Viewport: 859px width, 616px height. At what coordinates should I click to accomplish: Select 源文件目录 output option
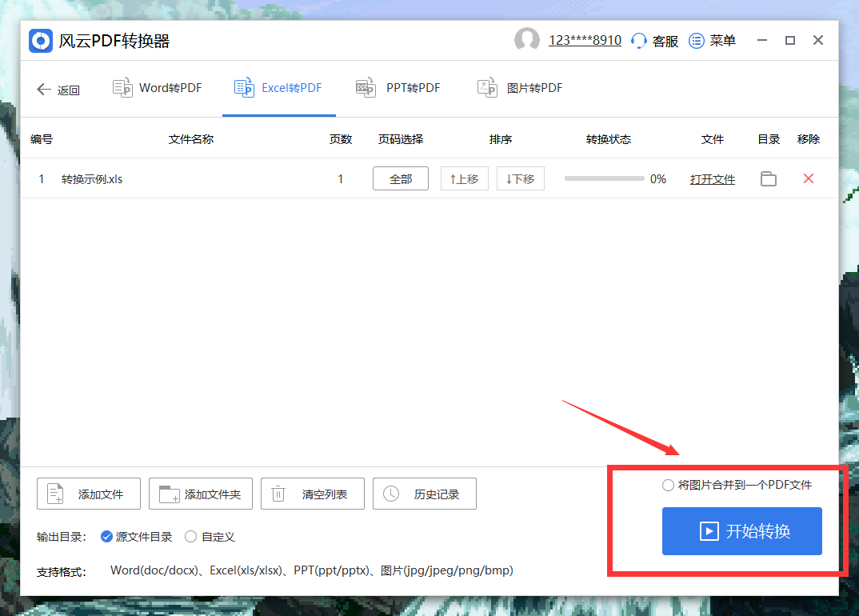coord(137,537)
